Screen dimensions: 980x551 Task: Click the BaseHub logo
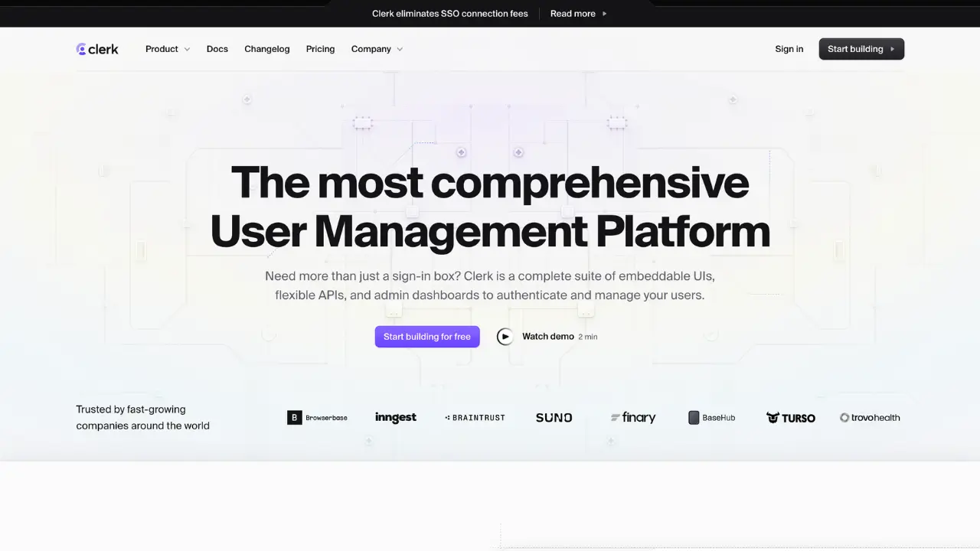coord(712,418)
